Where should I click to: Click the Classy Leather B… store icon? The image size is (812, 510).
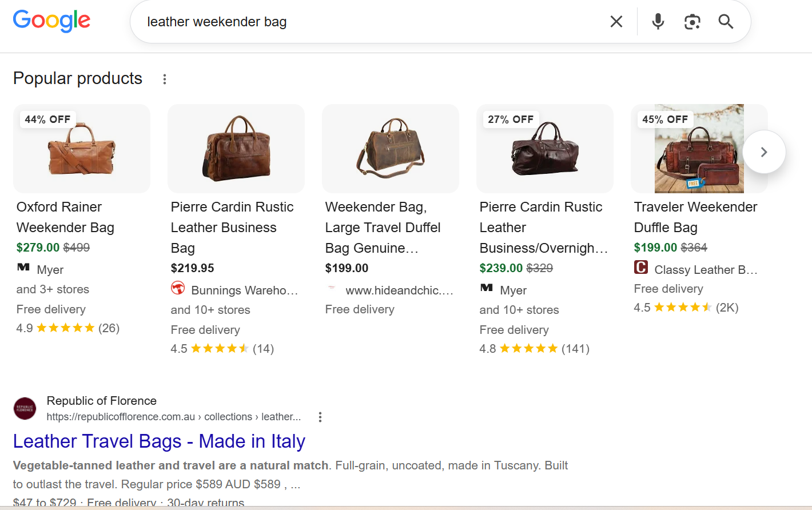click(641, 267)
